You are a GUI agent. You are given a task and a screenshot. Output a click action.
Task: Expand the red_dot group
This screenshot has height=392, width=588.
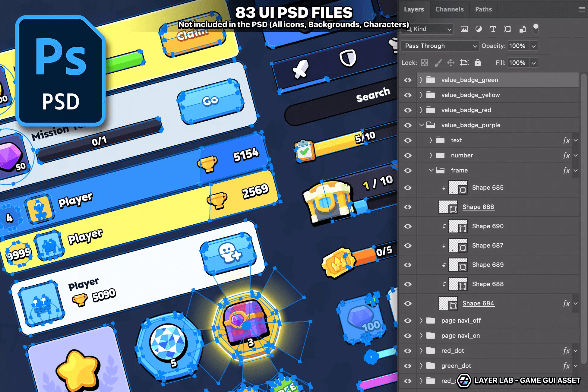(421, 351)
